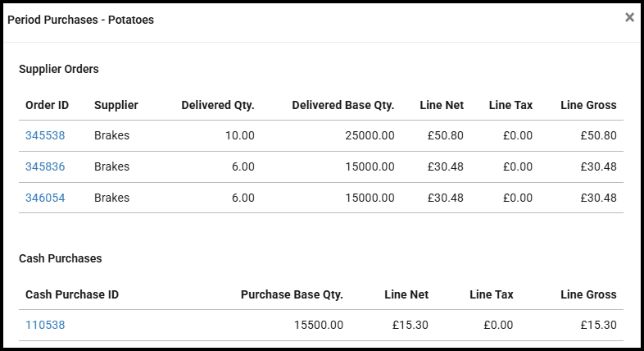644x351 pixels.
Task: Click the Purchase Base Qty. column header
Action: click(x=292, y=294)
